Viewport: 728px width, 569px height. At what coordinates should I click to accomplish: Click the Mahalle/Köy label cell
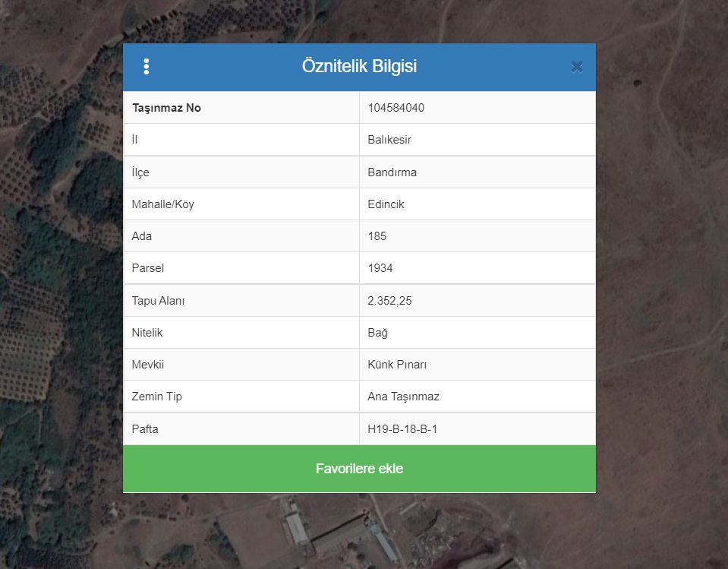[x=162, y=204]
